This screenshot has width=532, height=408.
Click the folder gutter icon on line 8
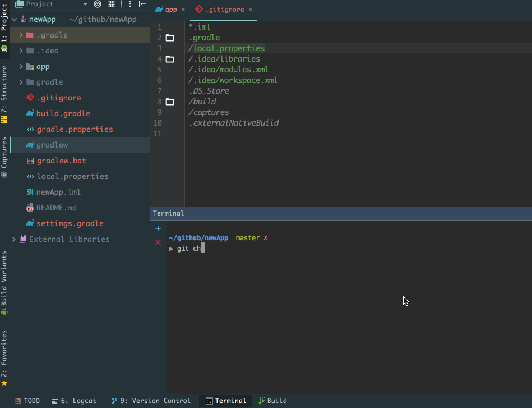click(x=170, y=102)
